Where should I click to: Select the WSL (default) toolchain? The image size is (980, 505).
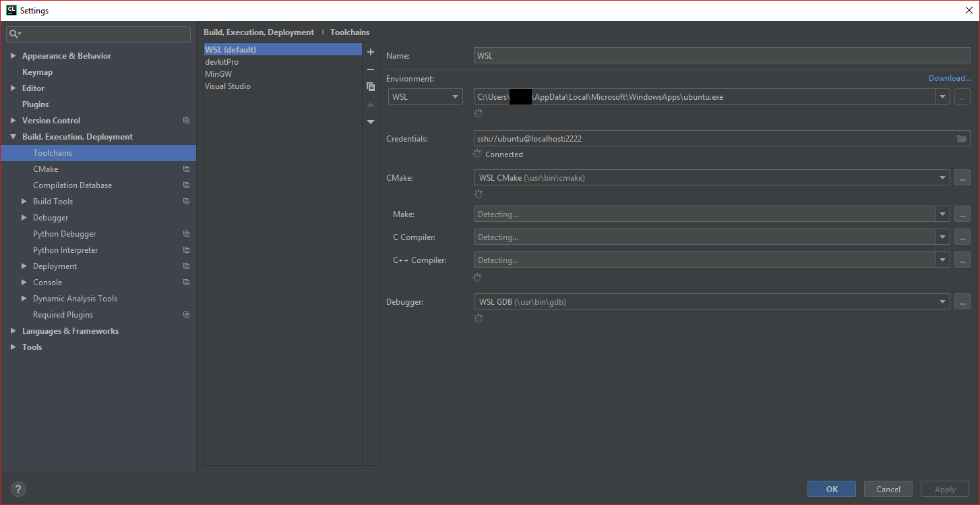pyautogui.click(x=283, y=50)
